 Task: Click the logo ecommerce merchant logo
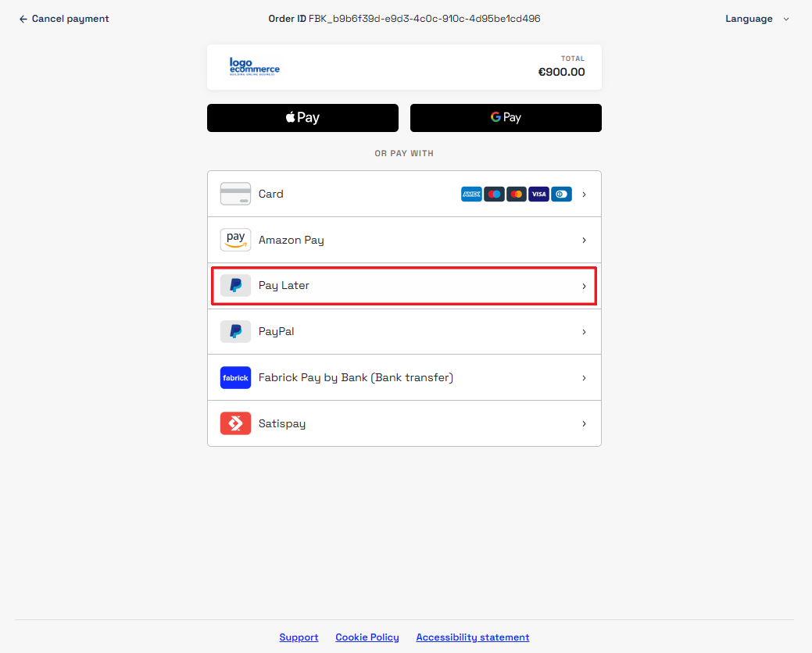[254, 66]
